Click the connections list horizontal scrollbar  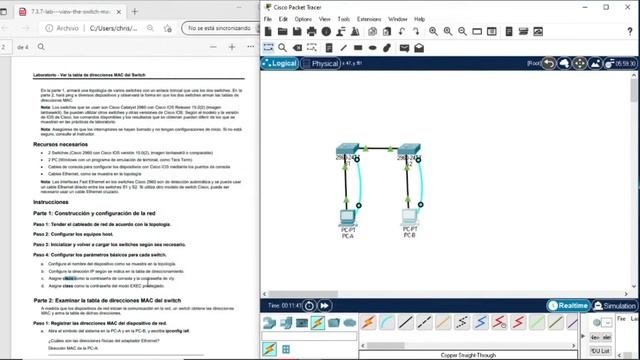point(385,346)
